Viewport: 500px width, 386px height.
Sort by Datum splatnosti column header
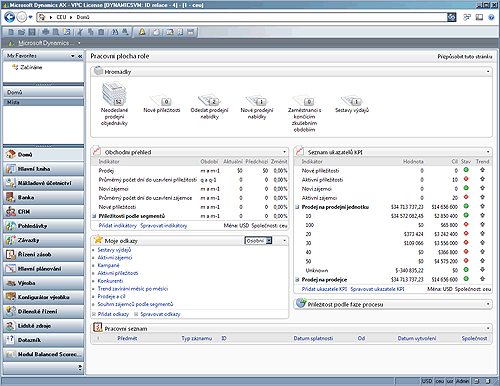coord(313,338)
